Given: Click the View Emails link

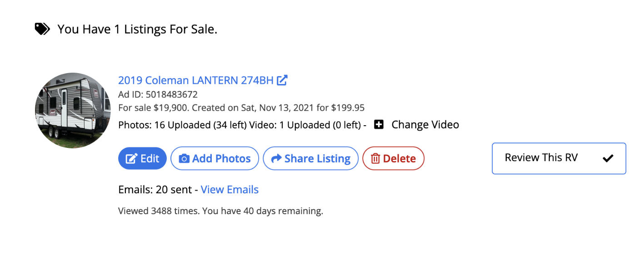Looking at the screenshot, I should pyautogui.click(x=230, y=190).
